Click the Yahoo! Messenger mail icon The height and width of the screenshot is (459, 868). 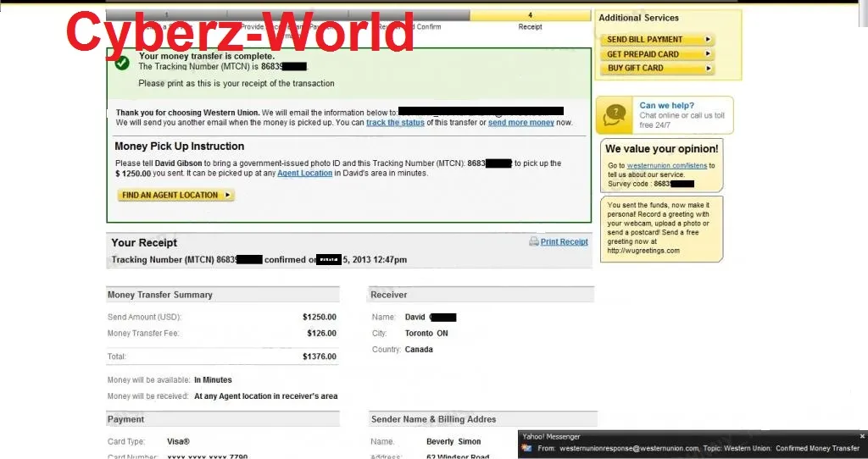click(x=527, y=449)
